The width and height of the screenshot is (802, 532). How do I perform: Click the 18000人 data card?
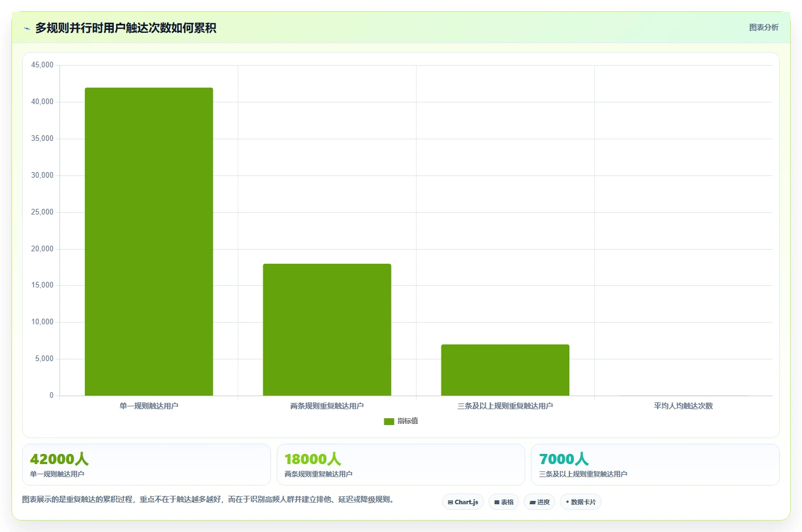tap(401, 465)
